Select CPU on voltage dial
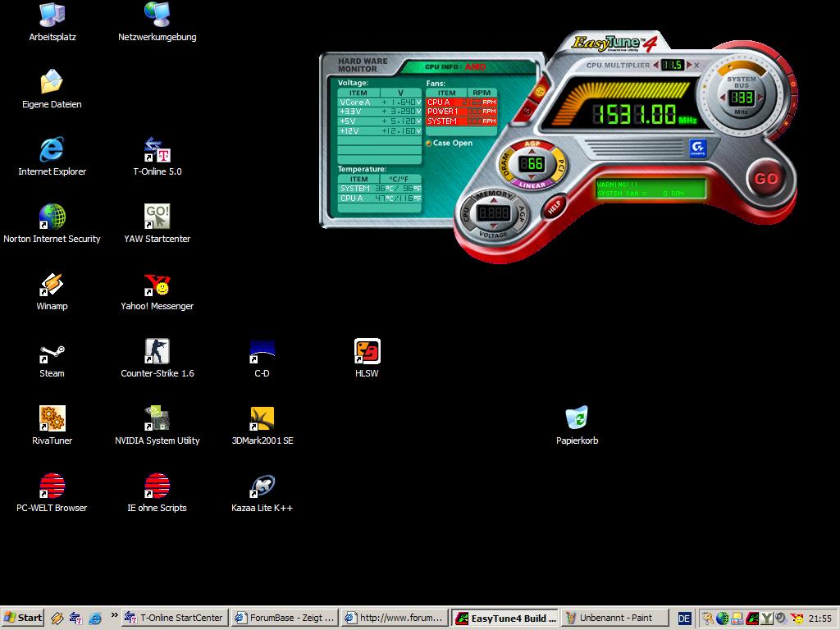Viewport: 840px width, 630px height. tap(466, 214)
